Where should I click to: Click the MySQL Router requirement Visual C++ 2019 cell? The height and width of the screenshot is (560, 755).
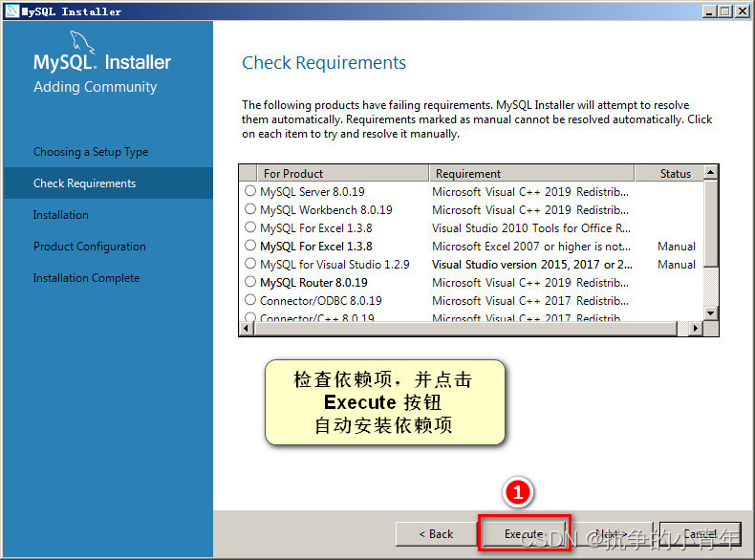[x=530, y=283]
